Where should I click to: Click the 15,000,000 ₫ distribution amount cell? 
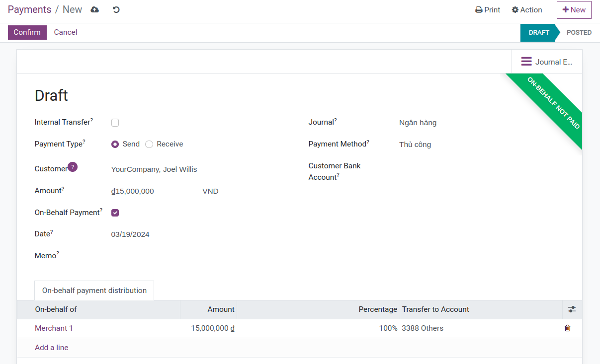209,328
